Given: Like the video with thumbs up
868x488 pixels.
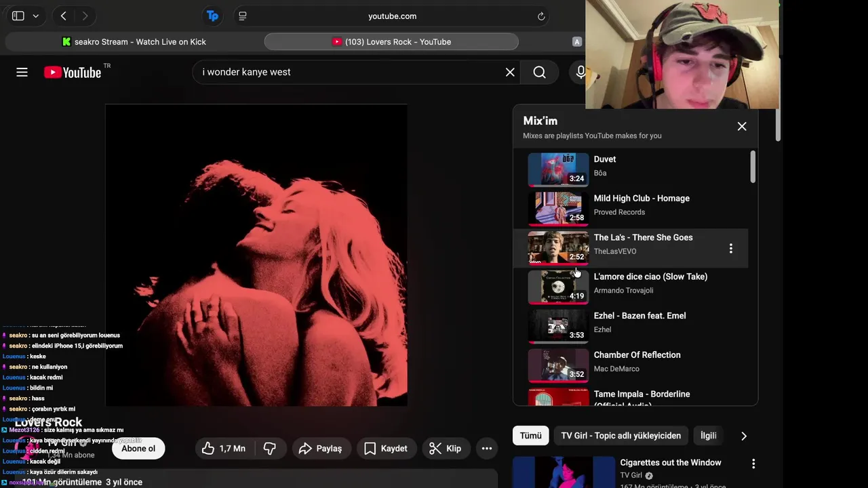Looking at the screenshot, I should pyautogui.click(x=224, y=448).
